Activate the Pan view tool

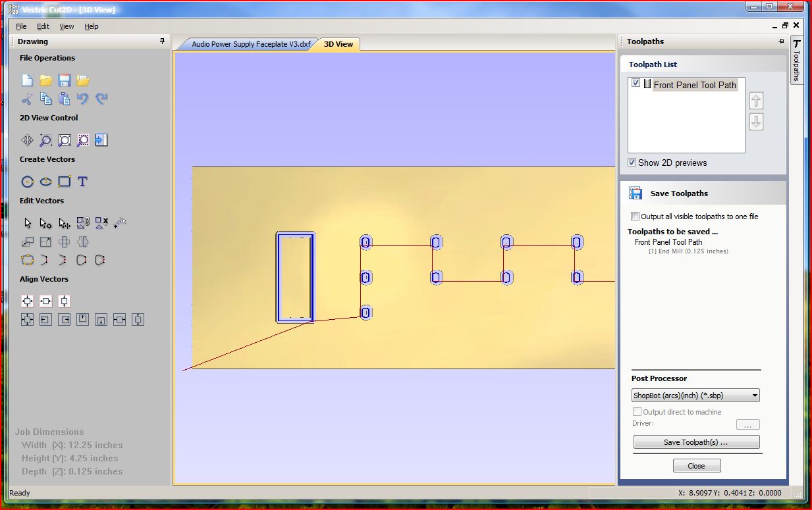[x=27, y=140]
